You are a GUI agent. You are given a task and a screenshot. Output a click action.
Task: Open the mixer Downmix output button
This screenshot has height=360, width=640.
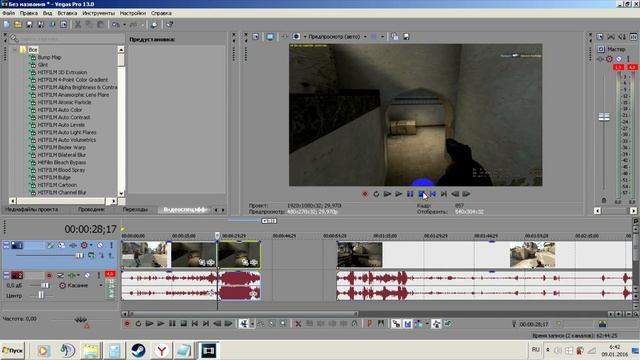(622, 37)
